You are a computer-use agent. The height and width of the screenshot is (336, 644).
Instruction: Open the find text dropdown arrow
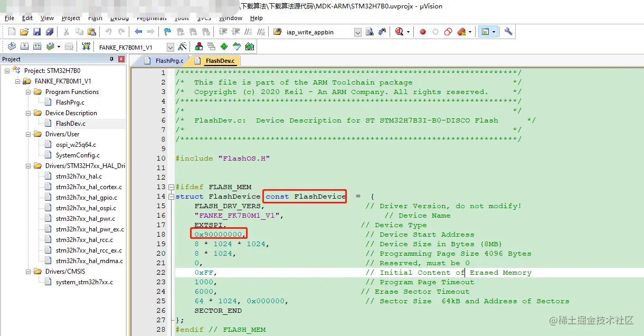click(x=358, y=32)
